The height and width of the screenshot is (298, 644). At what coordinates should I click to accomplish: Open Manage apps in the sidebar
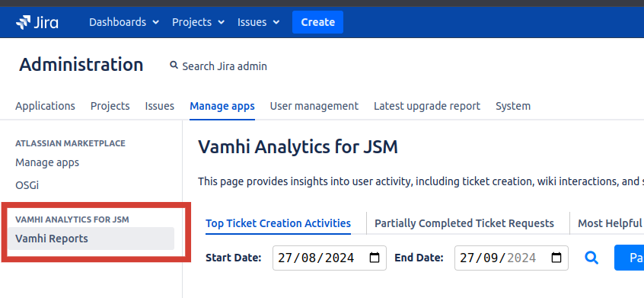click(x=47, y=163)
